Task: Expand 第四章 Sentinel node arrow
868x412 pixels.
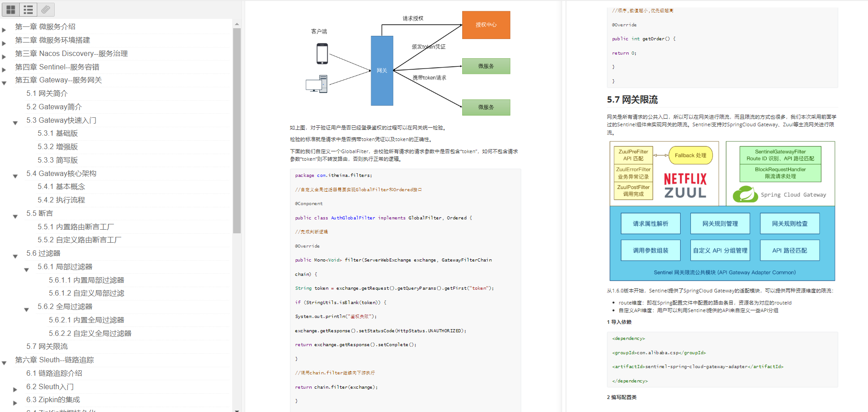Action: pos(4,70)
